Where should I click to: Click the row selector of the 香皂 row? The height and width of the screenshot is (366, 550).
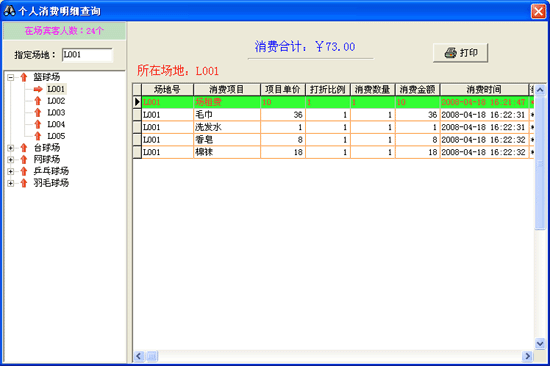137,140
